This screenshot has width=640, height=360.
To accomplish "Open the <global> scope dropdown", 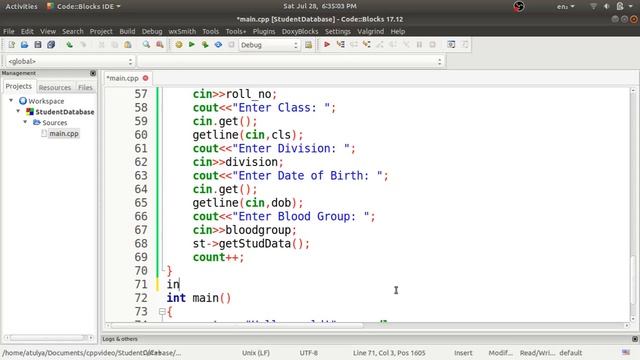I will click(70, 61).
